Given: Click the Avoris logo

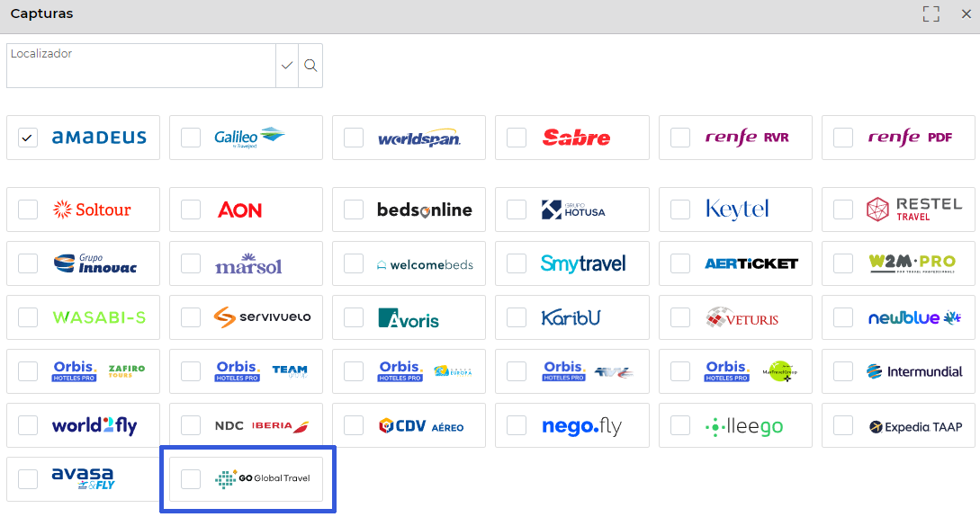Looking at the screenshot, I should point(409,318).
